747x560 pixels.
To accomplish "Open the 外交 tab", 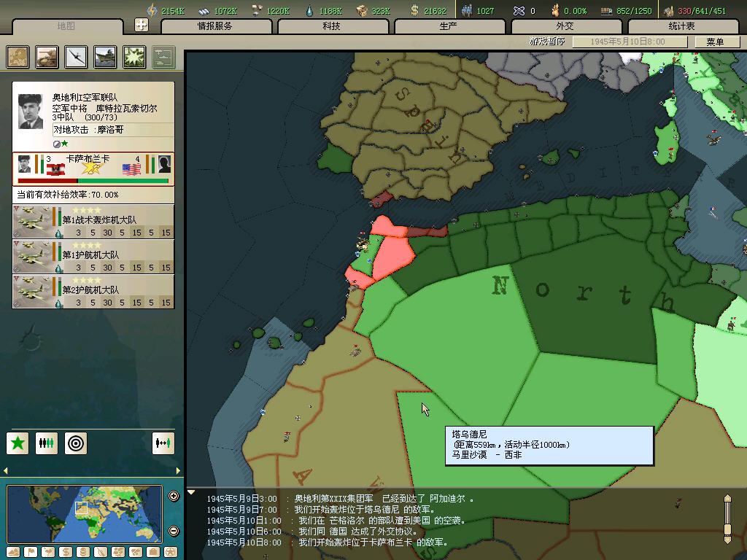I will 565,26.
